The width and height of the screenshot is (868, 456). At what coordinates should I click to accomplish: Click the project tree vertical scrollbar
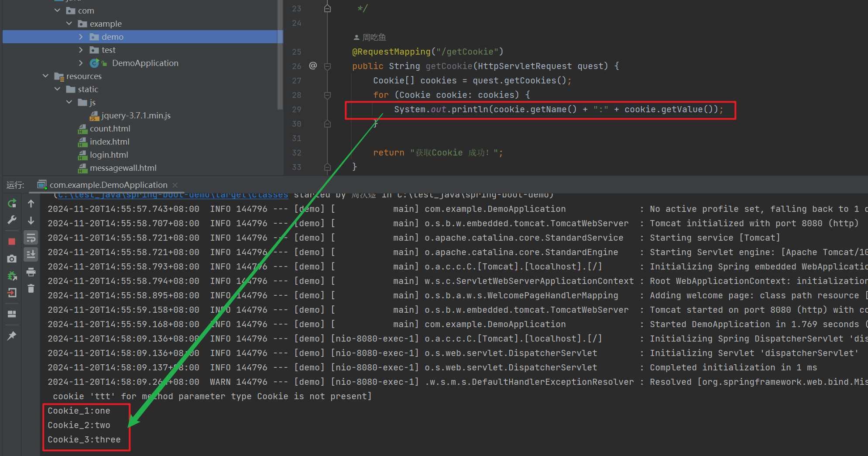tap(280, 55)
